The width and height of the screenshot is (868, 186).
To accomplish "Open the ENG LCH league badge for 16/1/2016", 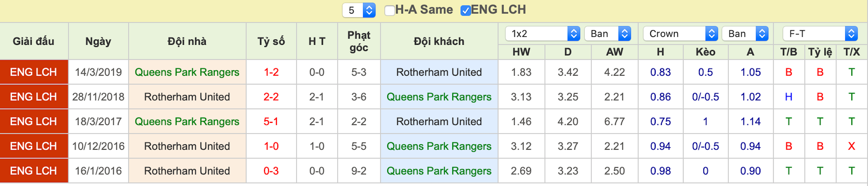I will coord(34,171).
